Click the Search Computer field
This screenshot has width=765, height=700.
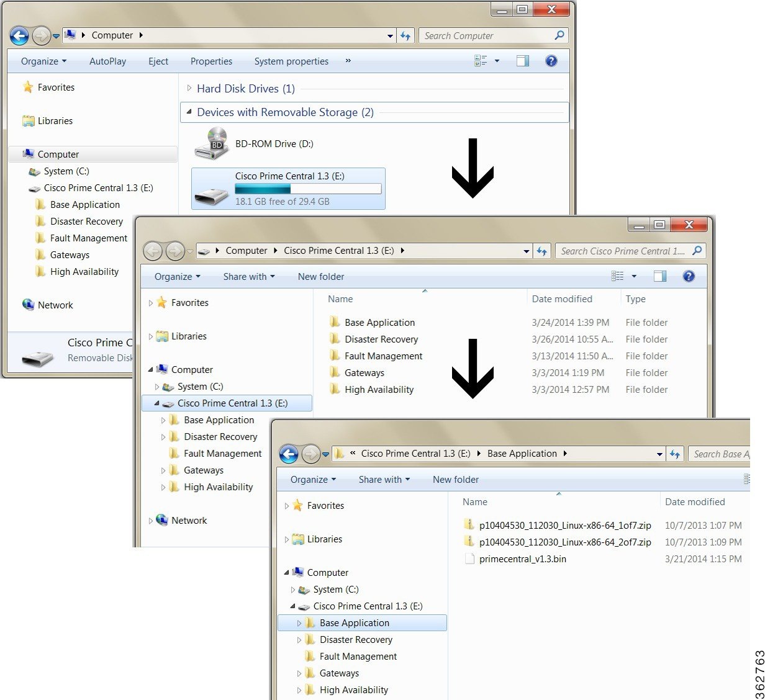click(x=493, y=36)
